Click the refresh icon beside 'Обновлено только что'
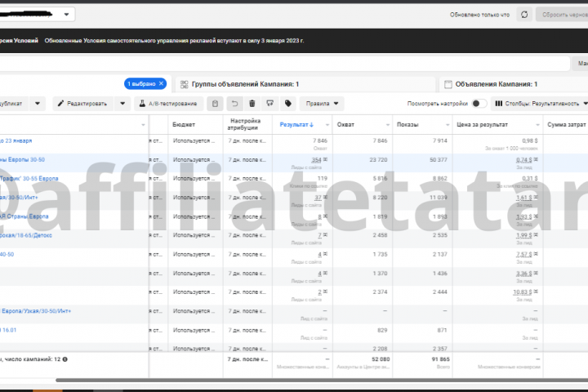 524,15
